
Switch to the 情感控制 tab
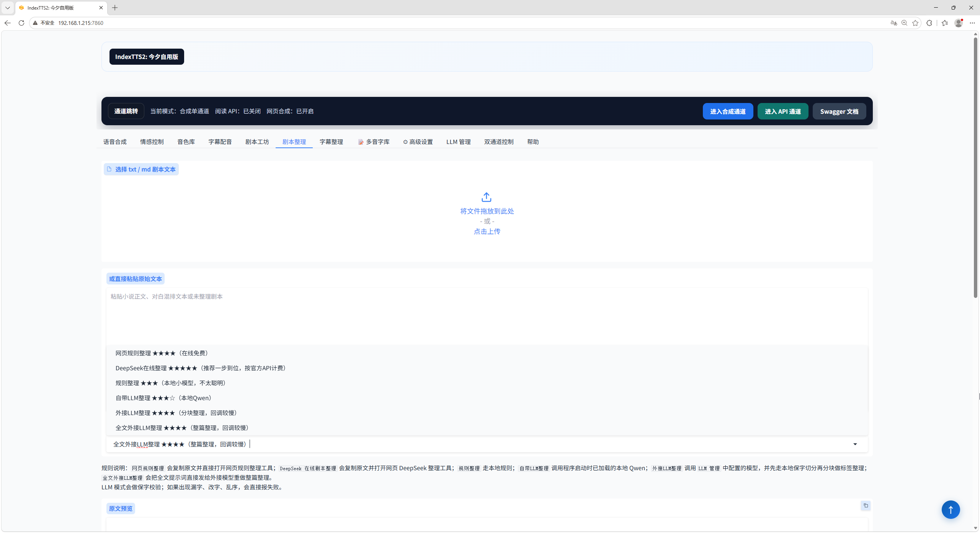152,142
